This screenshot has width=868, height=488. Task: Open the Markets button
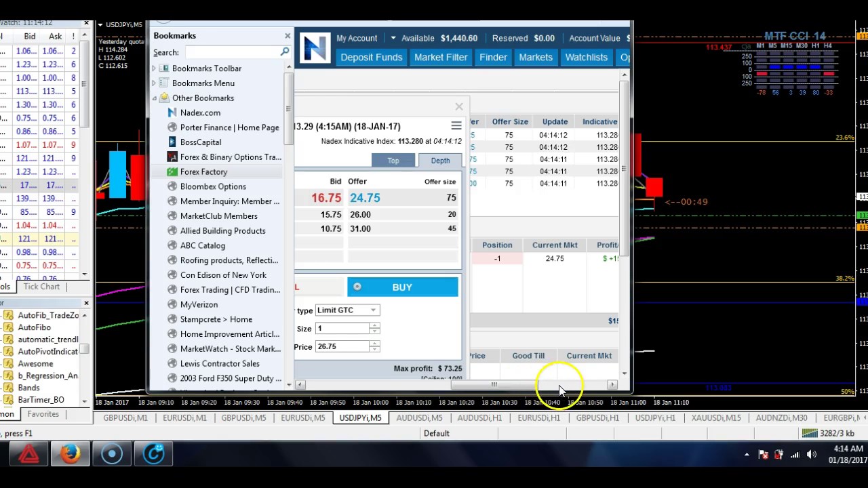tap(536, 58)
